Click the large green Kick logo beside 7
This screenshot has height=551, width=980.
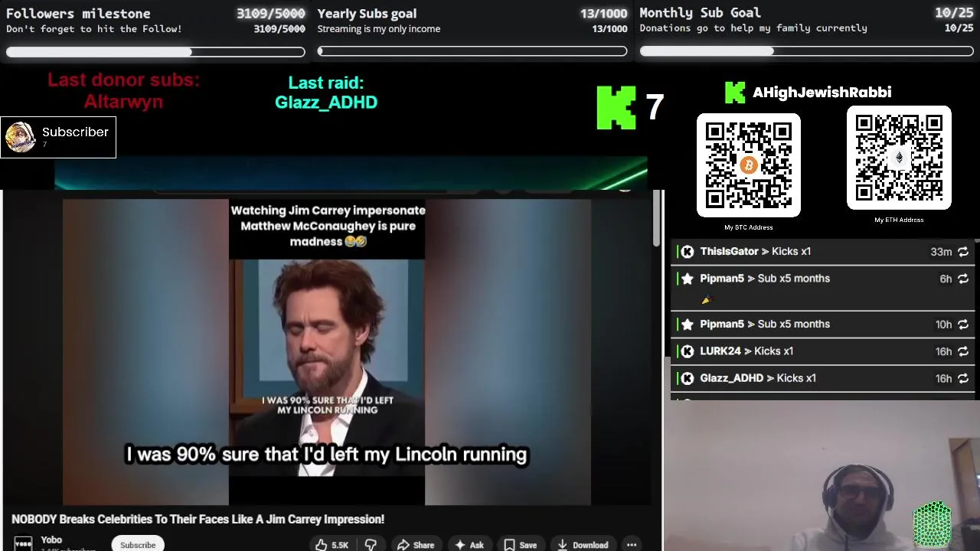point(616,107)
